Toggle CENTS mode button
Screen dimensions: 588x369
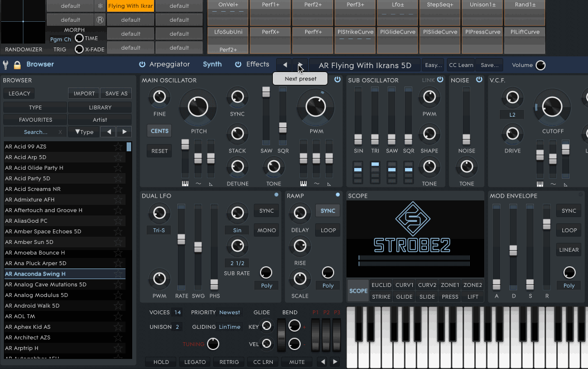tap(160, 131)
